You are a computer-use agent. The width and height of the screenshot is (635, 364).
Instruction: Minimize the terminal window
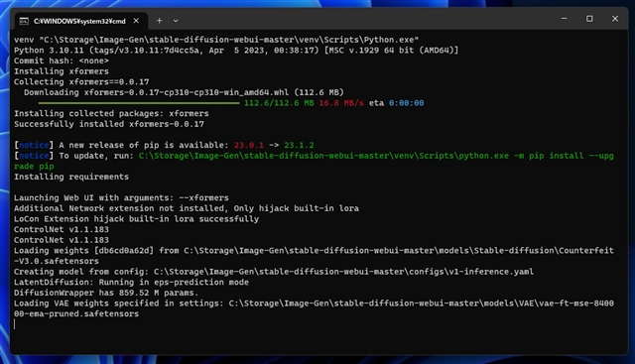coord(564,19)
